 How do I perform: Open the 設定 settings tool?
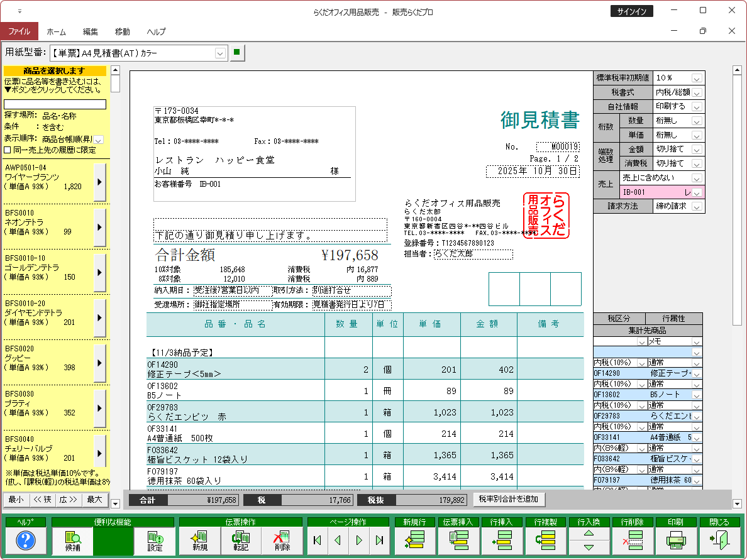(x=154, y=541)
